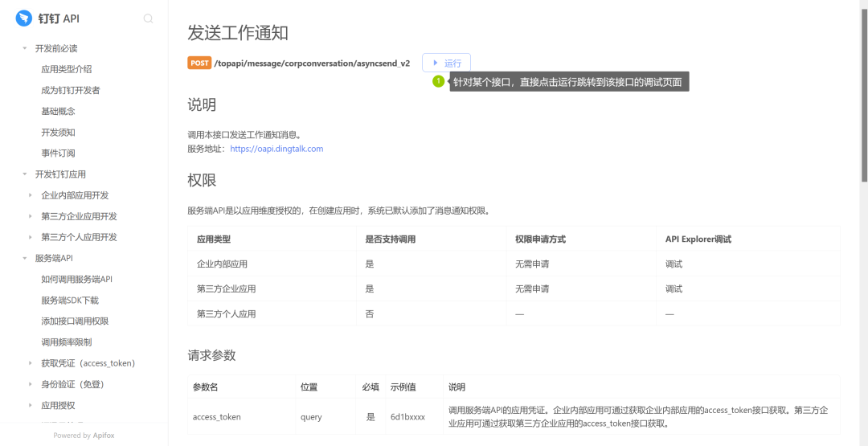Open 事件订阅 page

click(x=58, y=153)
